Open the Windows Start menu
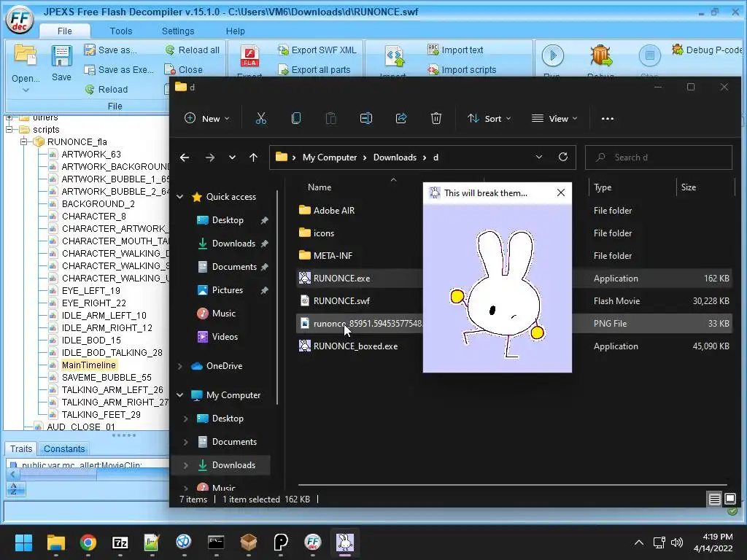The height and width of the screenshot is (560, 747). pyautogui.click(x=23, y=542)
